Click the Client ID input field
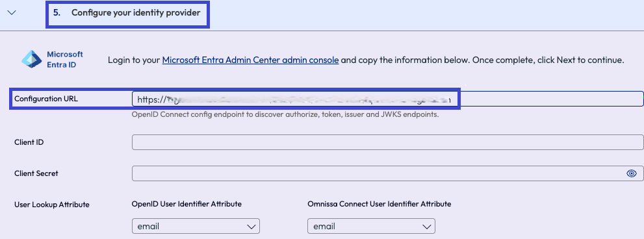 coord(387,142)
